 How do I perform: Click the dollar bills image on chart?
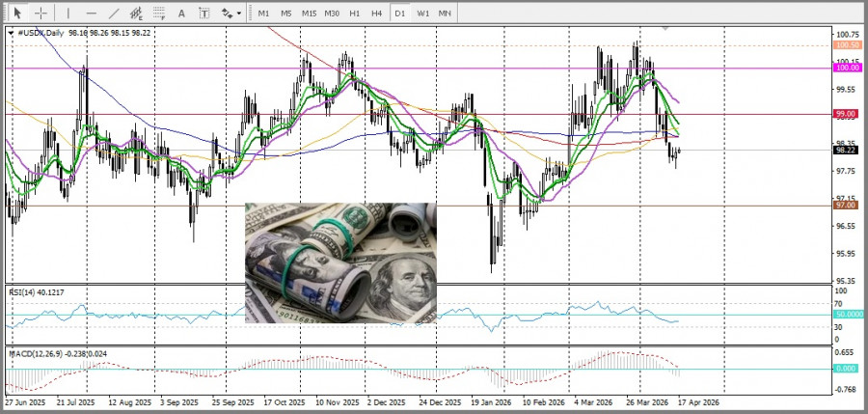click(x=340, y=262)
